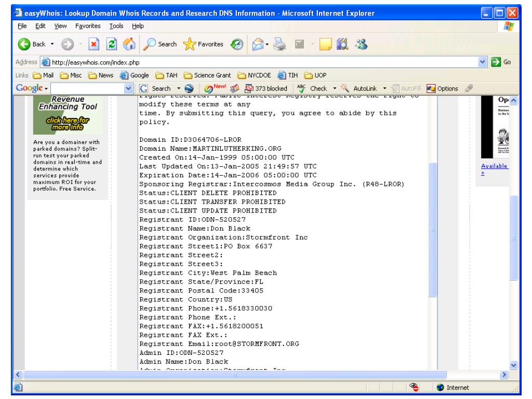532x399 pixels.
Task: Click the address bar URL field
Action: coord(260,62)
